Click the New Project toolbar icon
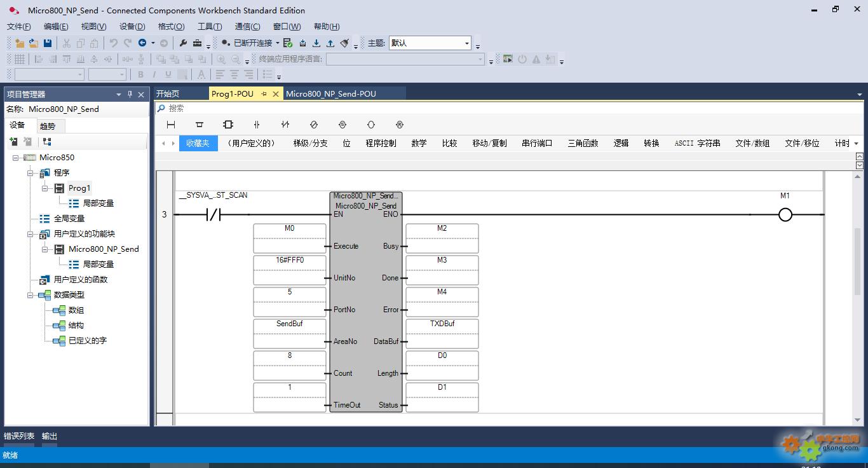Screen dimensions: 868x468 [20, 43]
